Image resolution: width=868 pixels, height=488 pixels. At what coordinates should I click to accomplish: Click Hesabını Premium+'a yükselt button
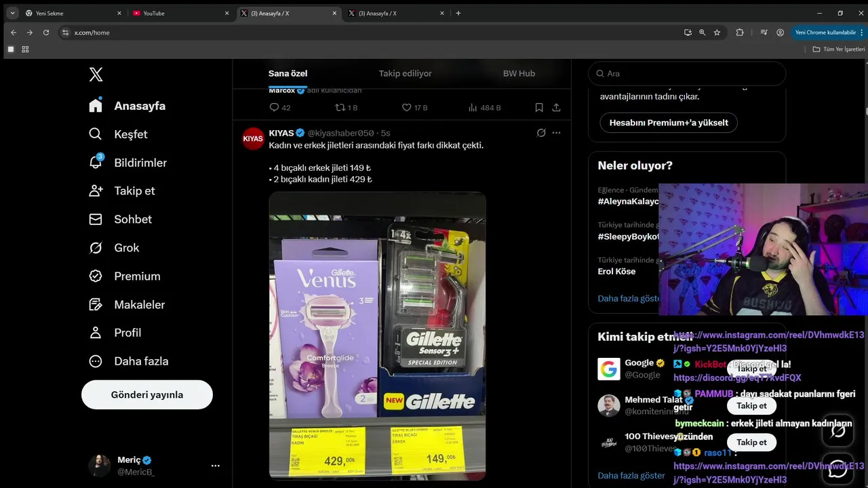(x=669, y=123)
